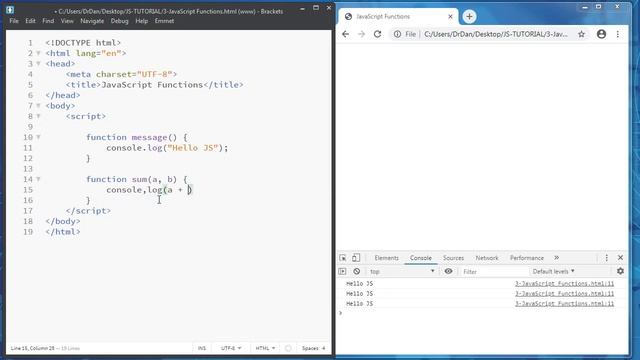Open a new Chrome tab
The width and height of the screenshot is (640, 360).
pyautogui.click(x=469, y=16)
